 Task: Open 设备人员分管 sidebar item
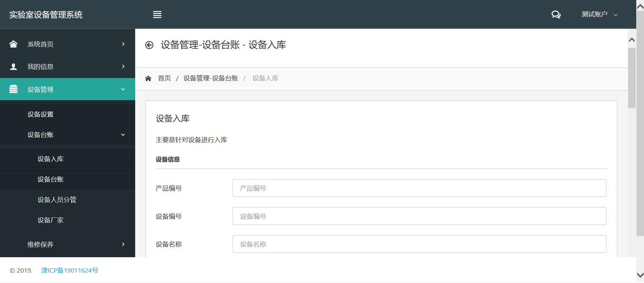(x=57, y=200)
